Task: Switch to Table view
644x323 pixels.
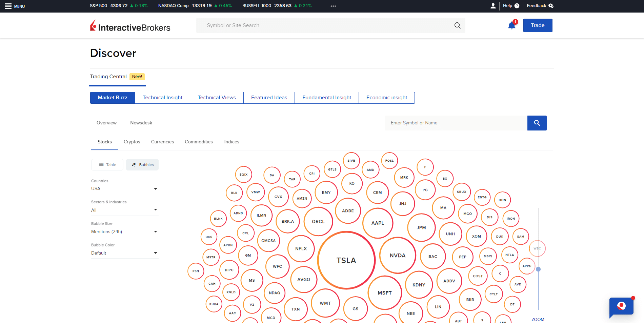Action: point(107,165)
